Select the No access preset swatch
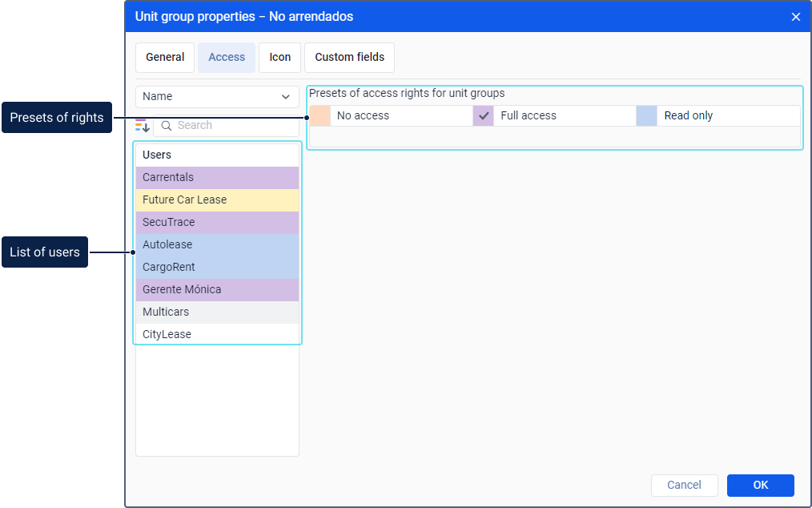 coord(320,116)
